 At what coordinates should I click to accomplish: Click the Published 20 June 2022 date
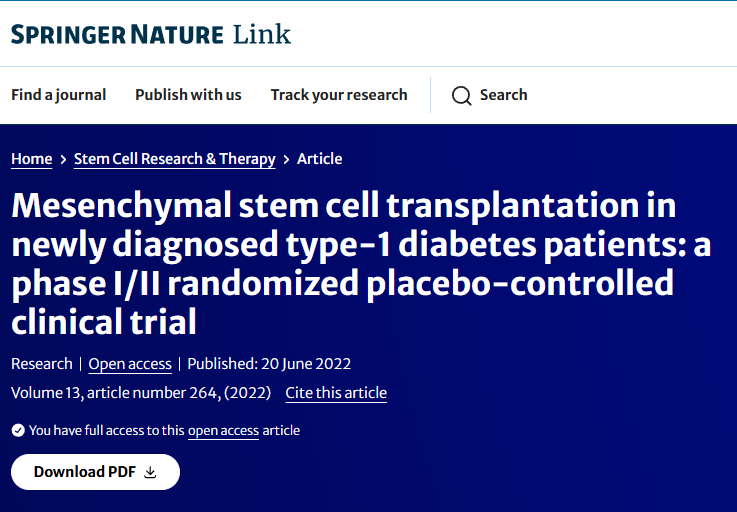(x=269, y=364)
